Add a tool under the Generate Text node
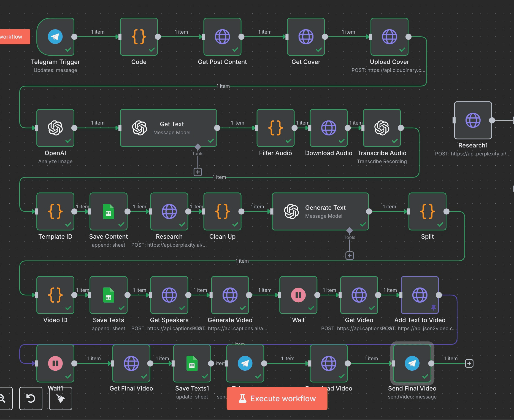 click(x=349, y=255)
